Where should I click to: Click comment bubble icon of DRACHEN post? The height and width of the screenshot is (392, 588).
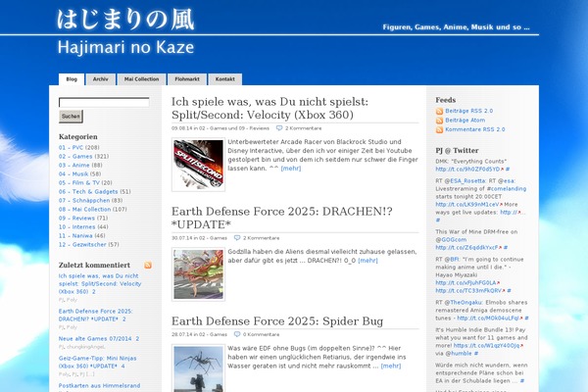(x=237, y=238)
